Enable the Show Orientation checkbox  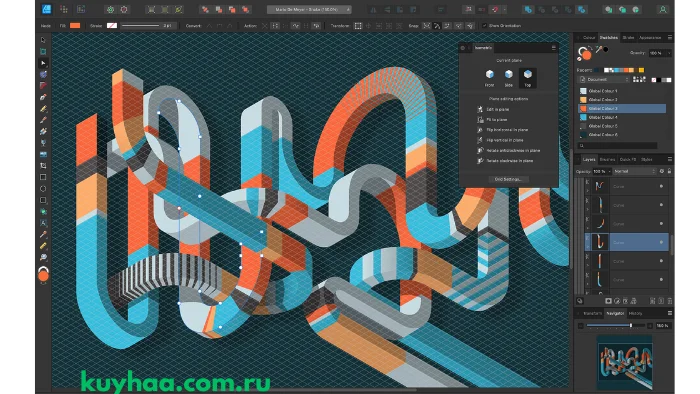pyautogui.click(x=485, y=26)
